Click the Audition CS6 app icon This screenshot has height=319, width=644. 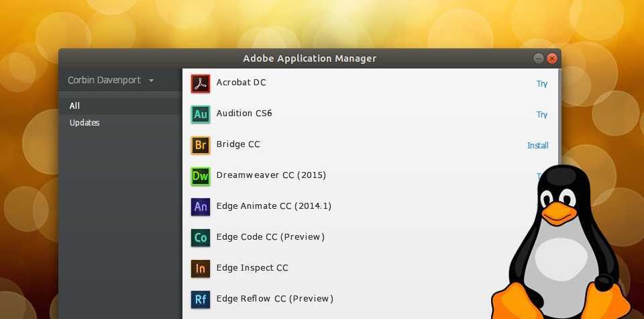201,114
